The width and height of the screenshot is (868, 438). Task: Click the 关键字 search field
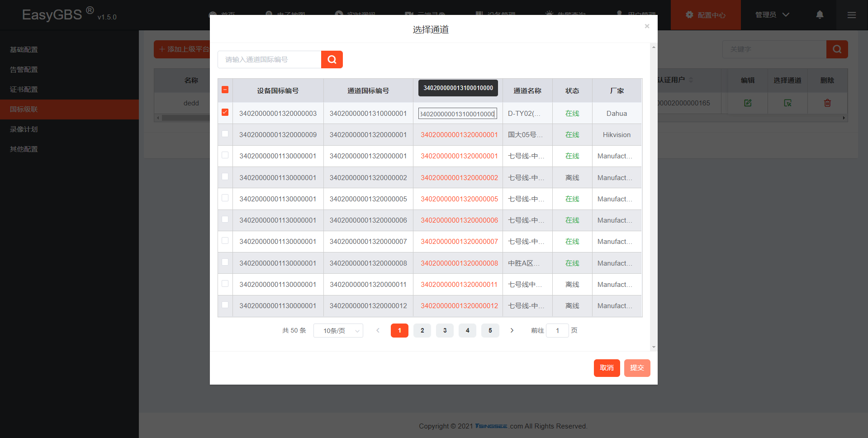click(774, 49)
